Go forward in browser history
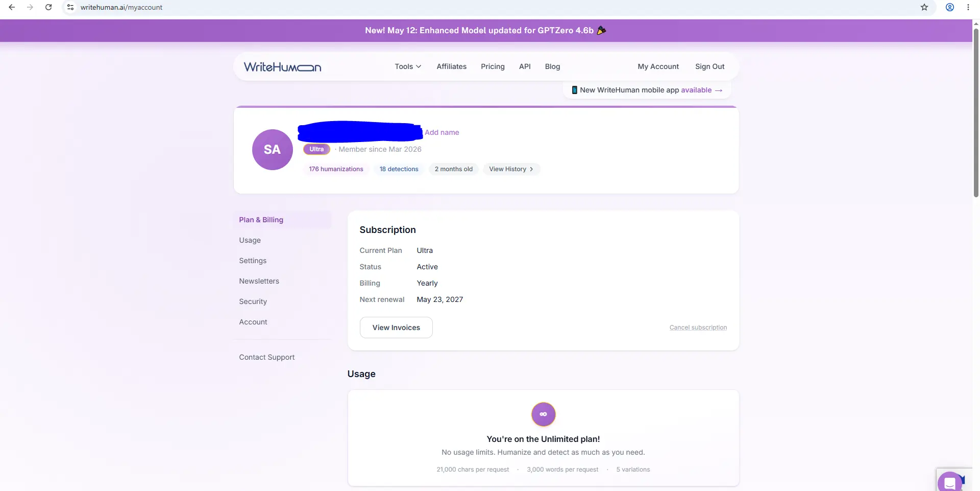This screenshot has width=980, height=491. (x=30, y=7)
